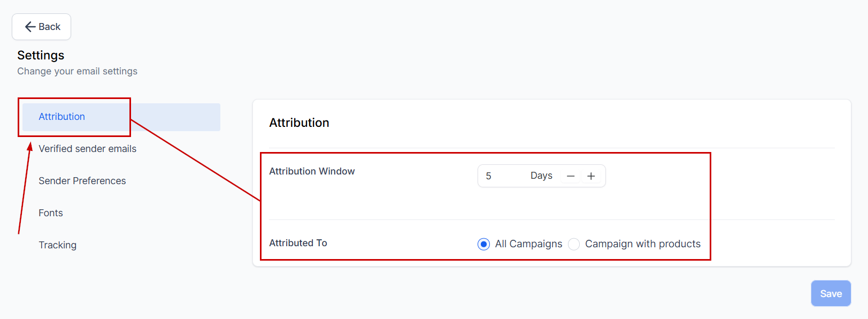
Task: Click the All Campaigns label text
Action: (x=528, y=244)
